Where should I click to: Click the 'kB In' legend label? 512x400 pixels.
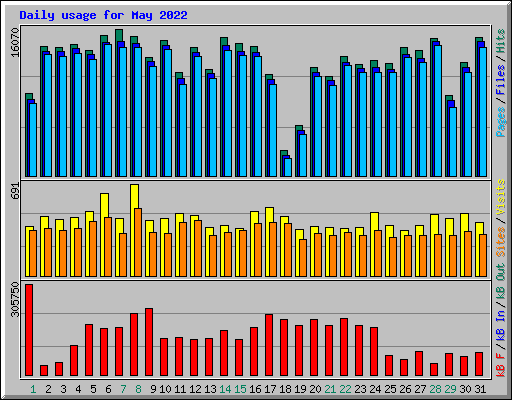(x=500, y=325)
